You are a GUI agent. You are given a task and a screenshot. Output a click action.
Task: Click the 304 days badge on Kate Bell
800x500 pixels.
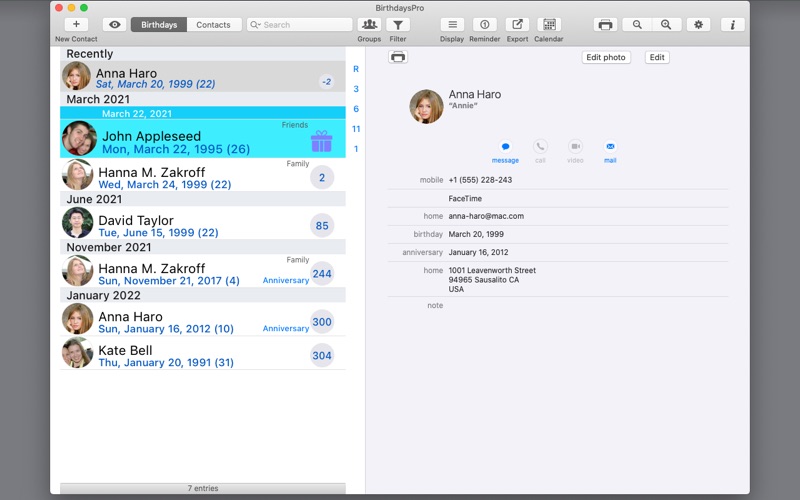(x=322, y=356)
